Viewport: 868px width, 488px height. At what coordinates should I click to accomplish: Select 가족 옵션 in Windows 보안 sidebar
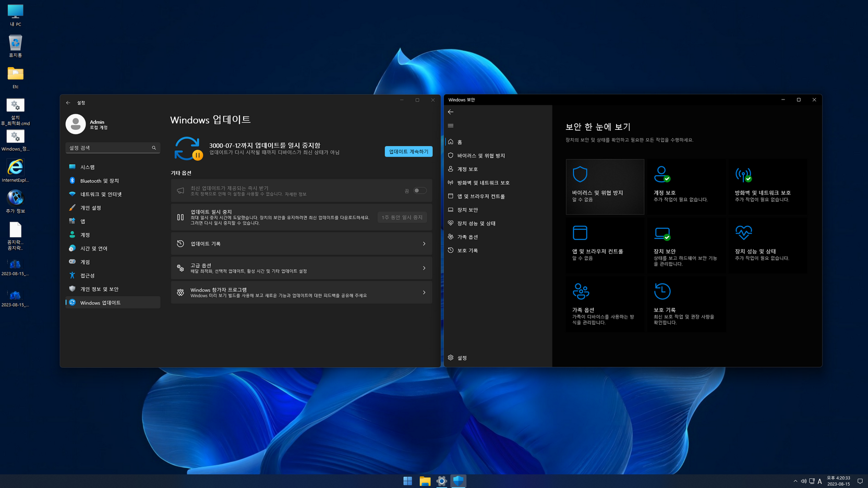point(498,237)
